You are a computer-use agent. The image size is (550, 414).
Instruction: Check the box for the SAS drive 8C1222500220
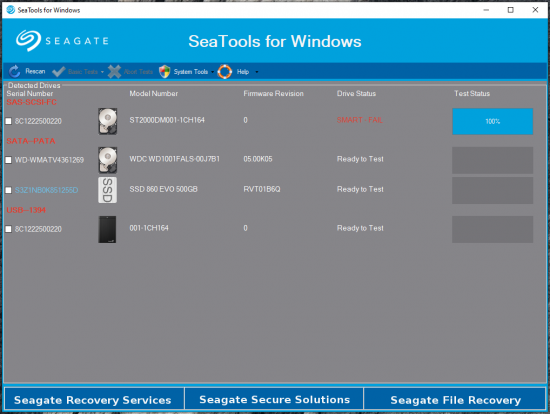click(8, 121)
